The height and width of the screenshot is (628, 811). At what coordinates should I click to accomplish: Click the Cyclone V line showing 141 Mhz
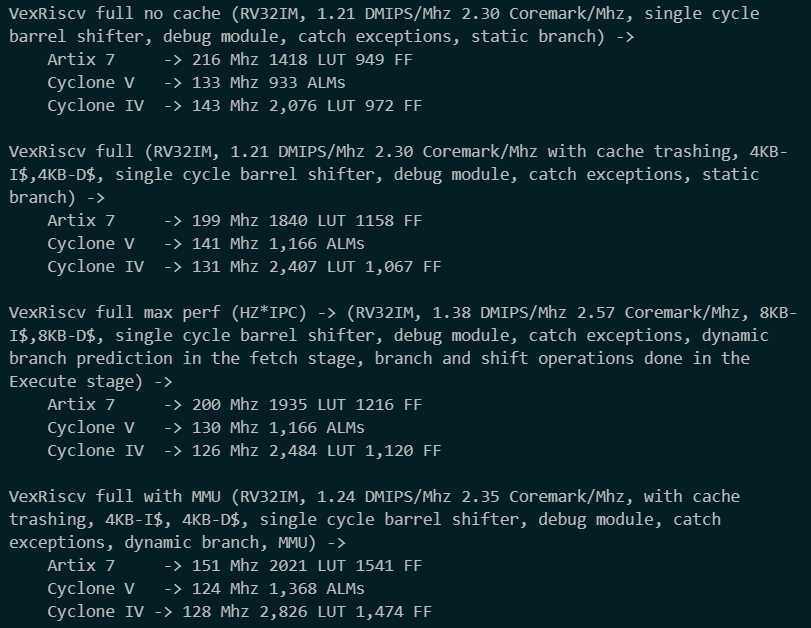(206, 244)
